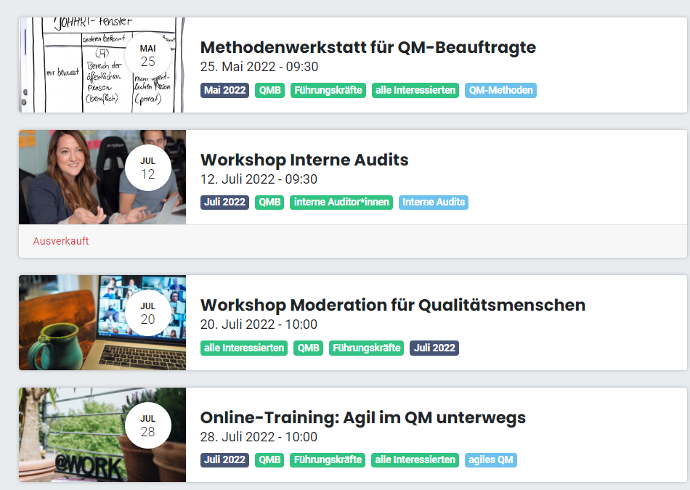This screenshot has width=690, height=490.
Task: Select the QM-Methoden tag
Action: click(500, 90)
